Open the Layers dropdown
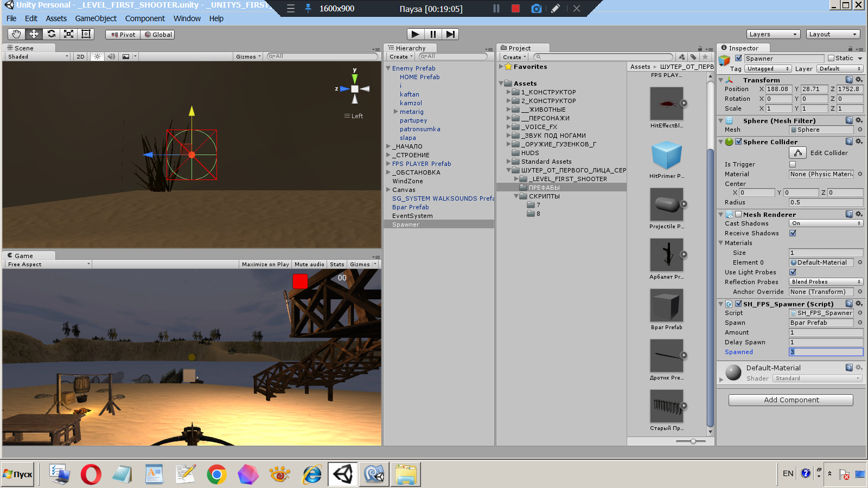 [773, 34]
